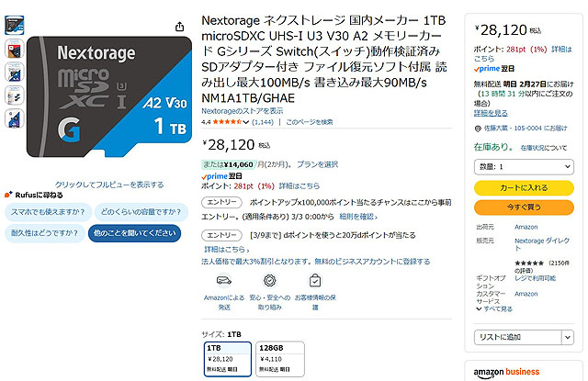Click the 今すぐ買う button

pyautogui.click(x=524, y=207)
